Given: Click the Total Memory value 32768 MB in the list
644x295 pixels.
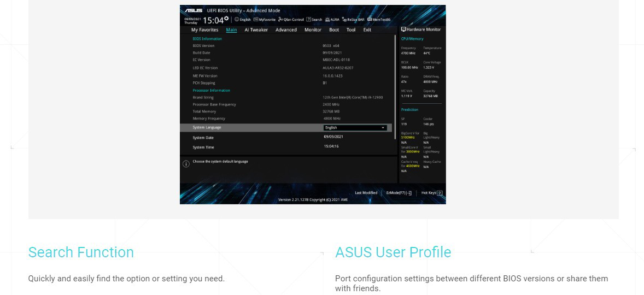Looking at the screenshot, I should pos(331,111).
